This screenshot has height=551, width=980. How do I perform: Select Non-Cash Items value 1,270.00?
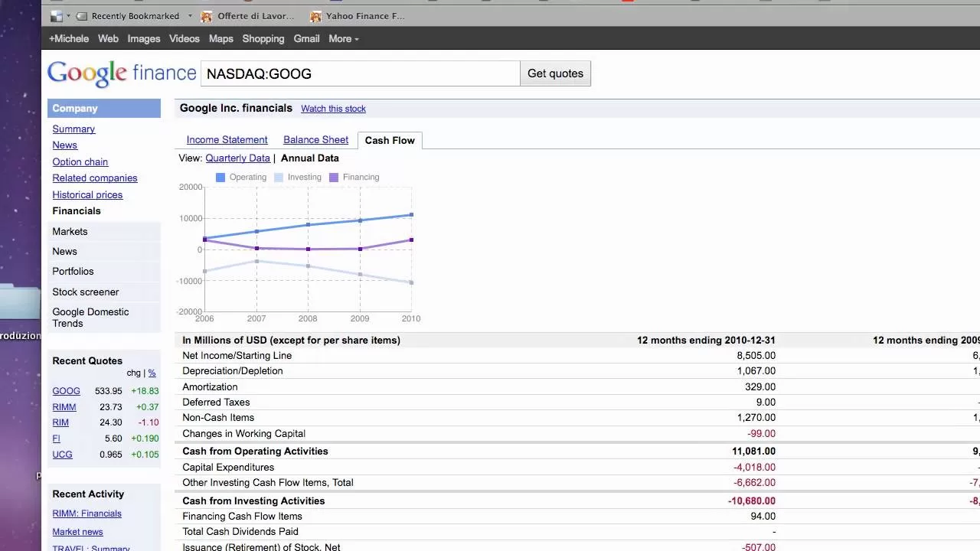point(756,417)
